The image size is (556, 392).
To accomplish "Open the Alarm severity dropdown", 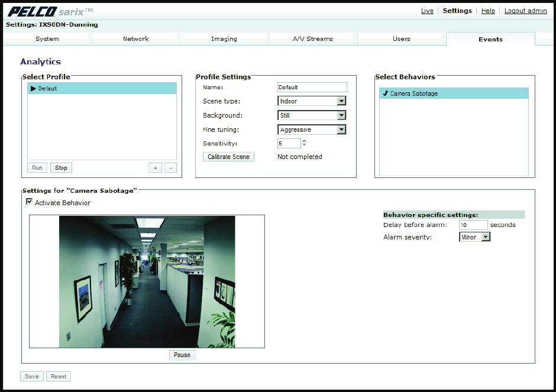I will pos(475,237).
